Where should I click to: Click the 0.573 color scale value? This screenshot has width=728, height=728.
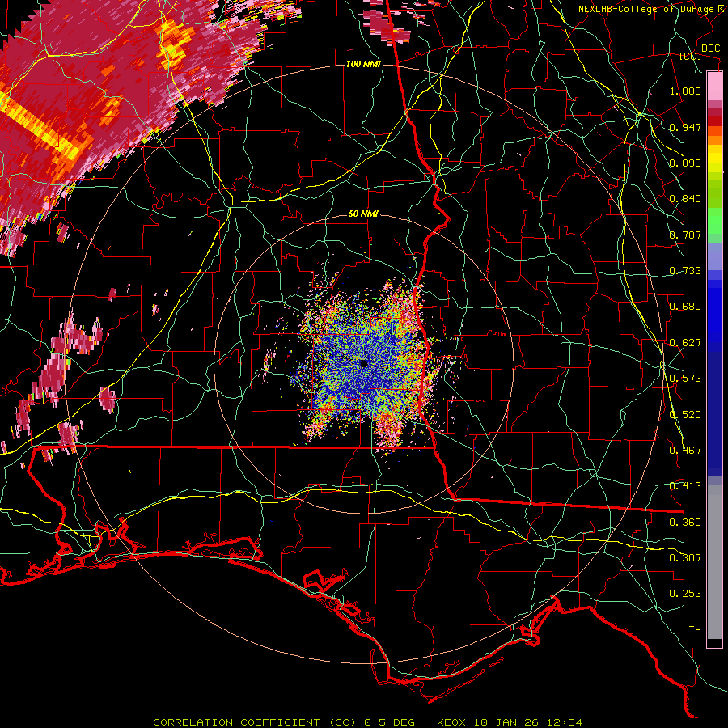pyautogui.click(x=685, y=379)
